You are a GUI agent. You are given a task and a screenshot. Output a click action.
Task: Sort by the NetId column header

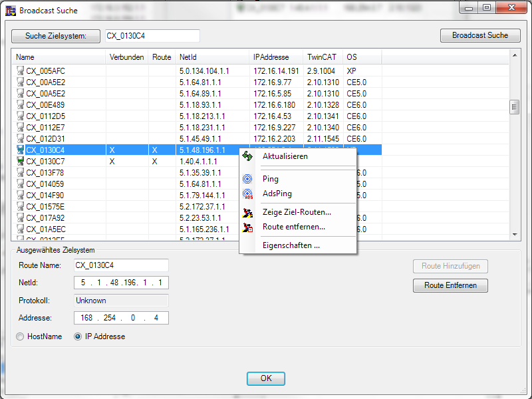click(x=212, y=57)
